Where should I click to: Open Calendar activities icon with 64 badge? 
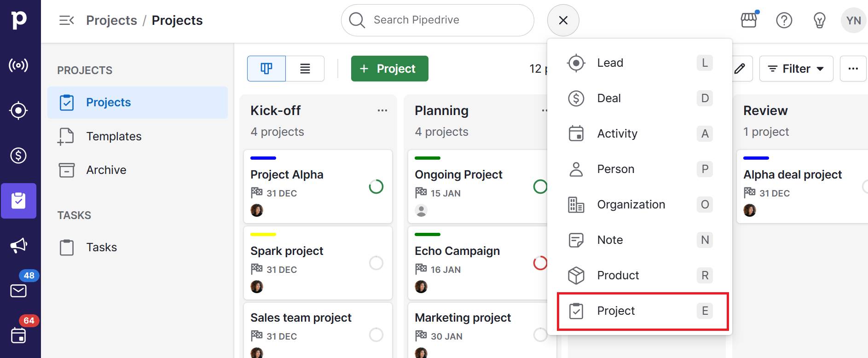coord(18,335)
